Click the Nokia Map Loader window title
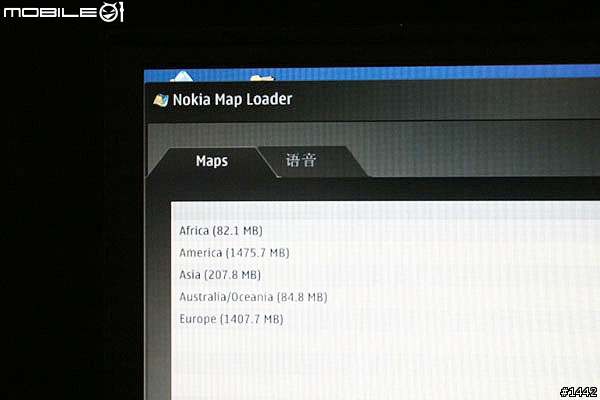 coord(232,100)
